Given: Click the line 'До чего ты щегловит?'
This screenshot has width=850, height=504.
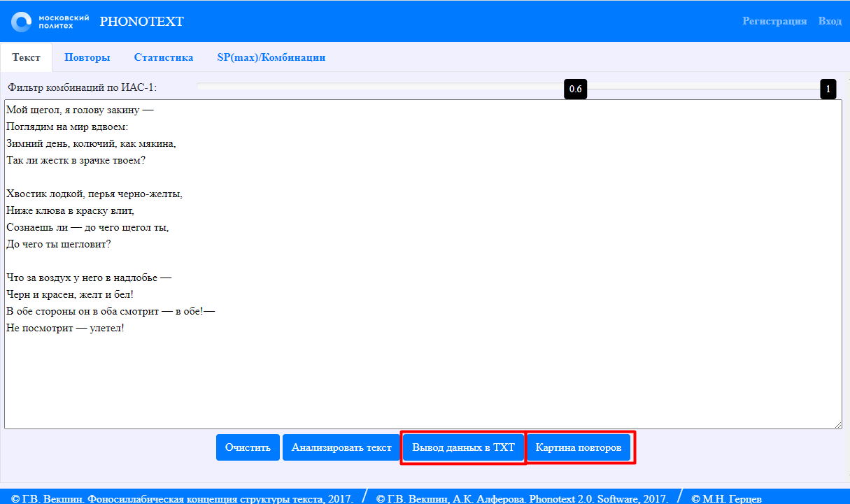Looking at the screenshot, I should [59, 244].
